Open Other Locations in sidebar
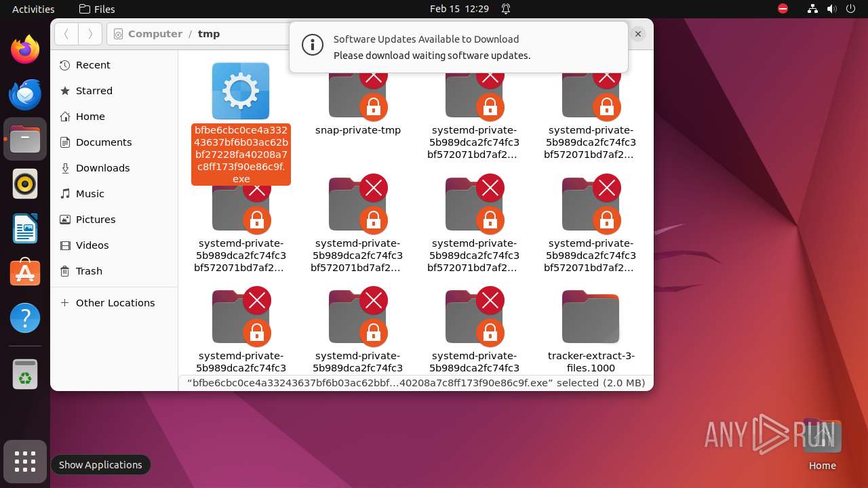The image size is (868, 488). click(114, 303)
